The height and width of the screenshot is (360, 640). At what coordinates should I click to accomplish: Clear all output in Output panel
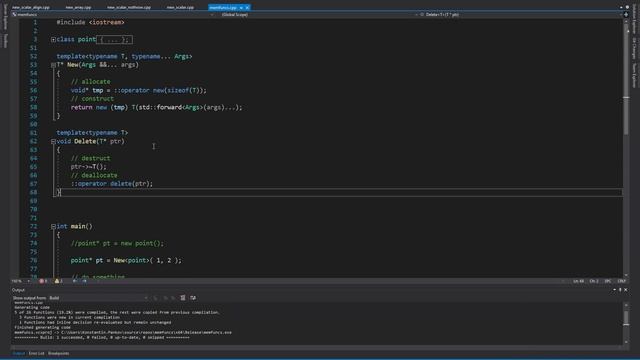(183, 298)
